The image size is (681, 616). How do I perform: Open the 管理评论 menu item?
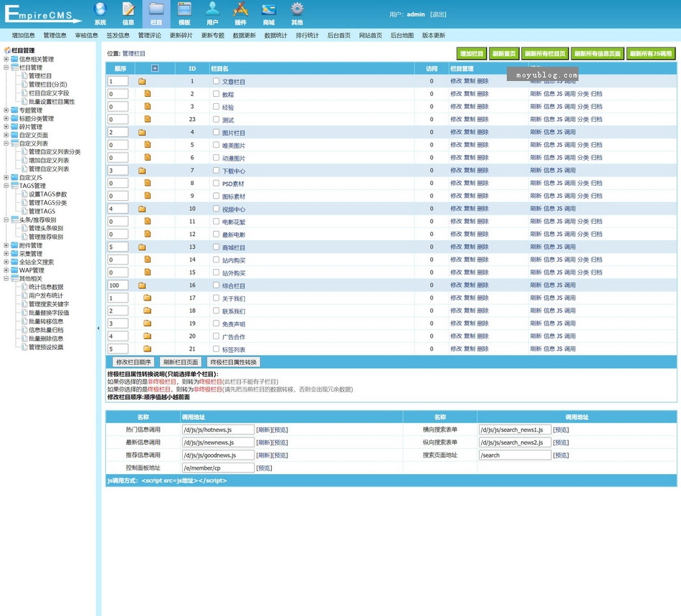[149, 35]
